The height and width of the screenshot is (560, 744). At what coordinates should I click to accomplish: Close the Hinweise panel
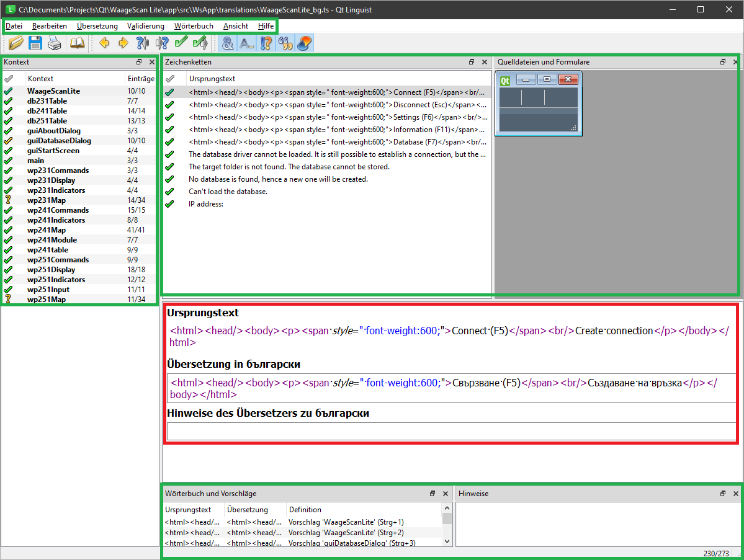tap(735, 493)
